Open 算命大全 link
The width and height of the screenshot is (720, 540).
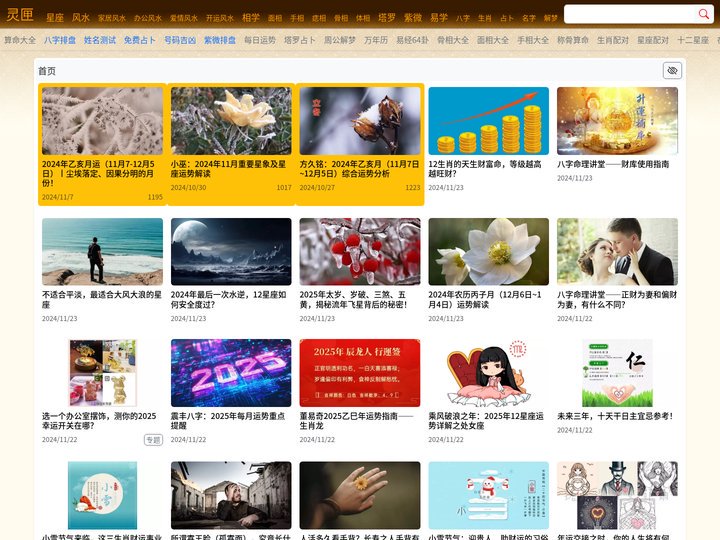[20, 40]
